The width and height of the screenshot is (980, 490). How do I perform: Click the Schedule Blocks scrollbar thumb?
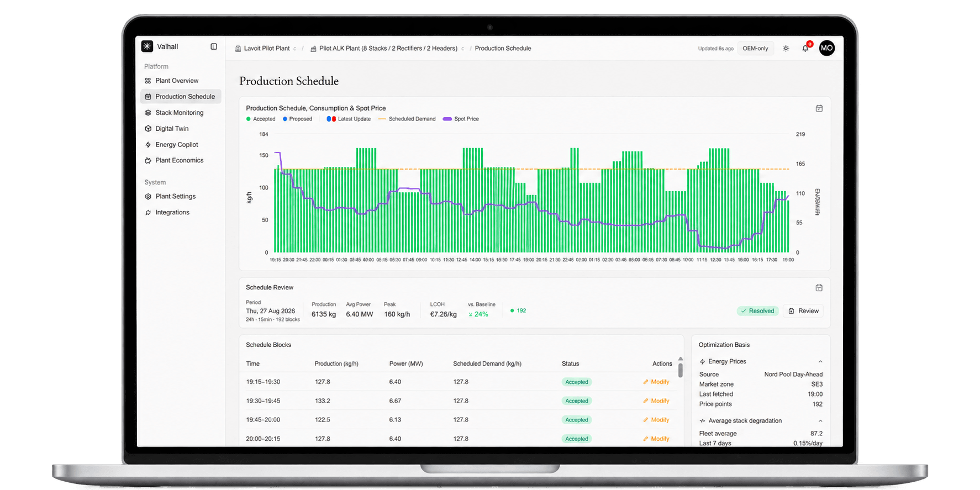click(x=681, y=370)
